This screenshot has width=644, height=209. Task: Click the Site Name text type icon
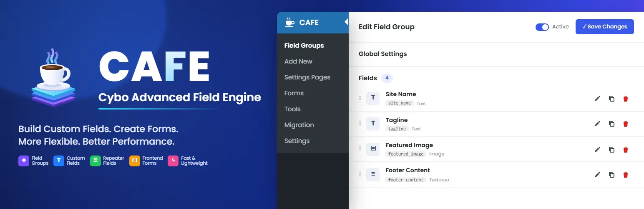[373, 98]
